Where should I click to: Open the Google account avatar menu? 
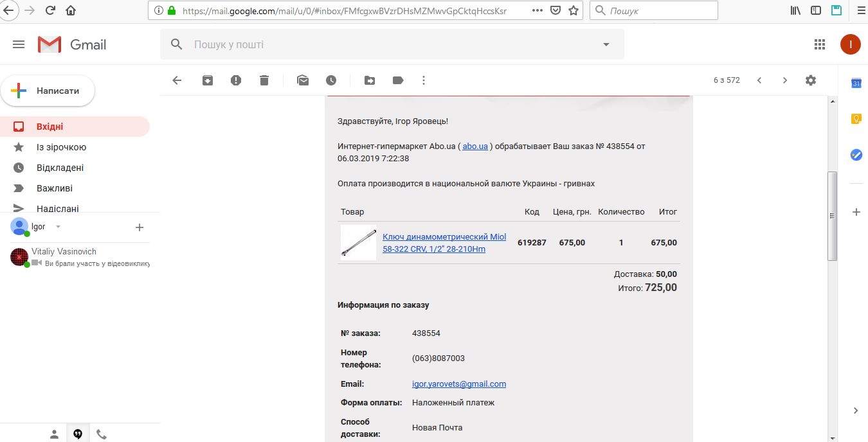(851, 44)
